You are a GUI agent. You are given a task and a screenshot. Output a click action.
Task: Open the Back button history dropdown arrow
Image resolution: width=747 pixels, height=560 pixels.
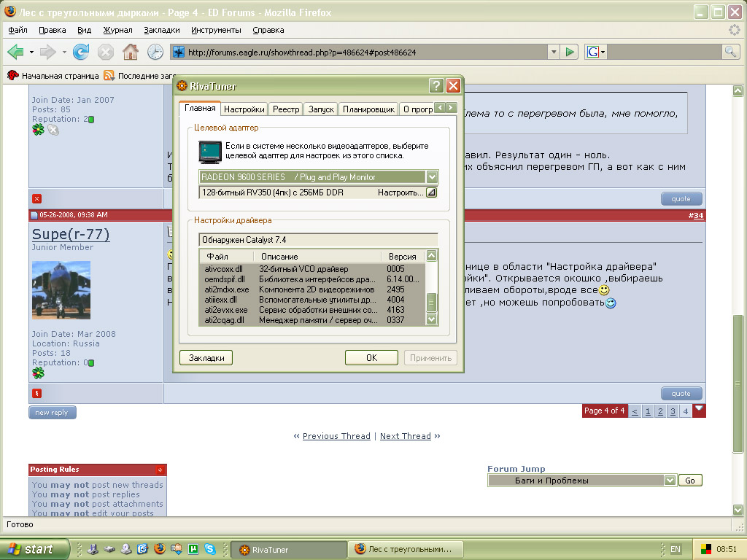[31, 52]
